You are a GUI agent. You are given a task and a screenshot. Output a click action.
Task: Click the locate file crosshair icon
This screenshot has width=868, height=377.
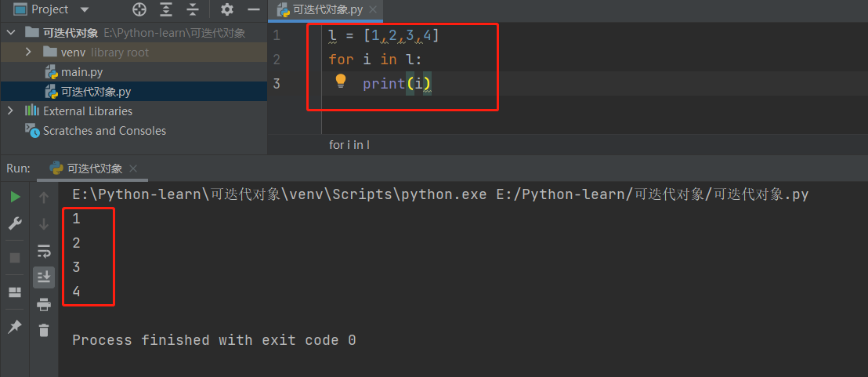click(139, 9)
